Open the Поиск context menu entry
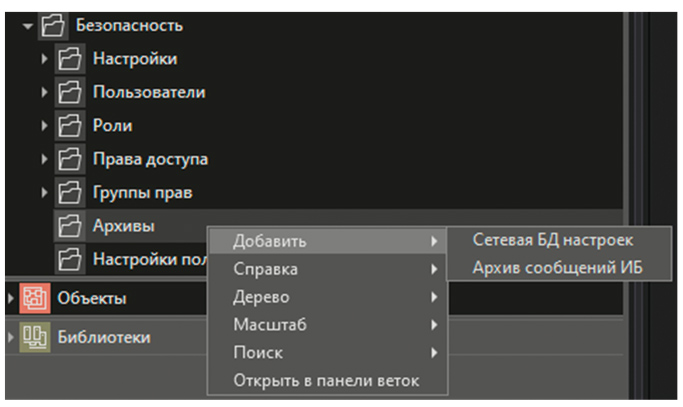The width and height of the screenshot is (683, 407). click(258, 353)
